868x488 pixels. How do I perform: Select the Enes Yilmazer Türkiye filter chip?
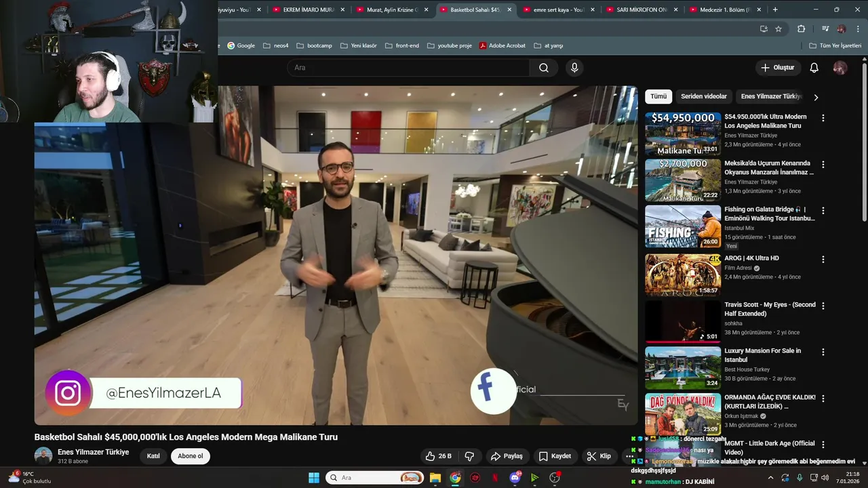[771, 96]
